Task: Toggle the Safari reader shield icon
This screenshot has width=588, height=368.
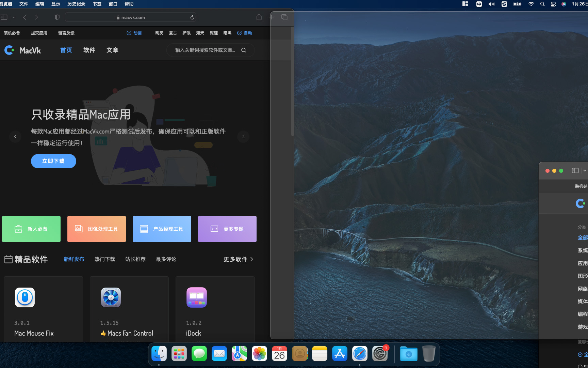Action: tap(57, 17)
